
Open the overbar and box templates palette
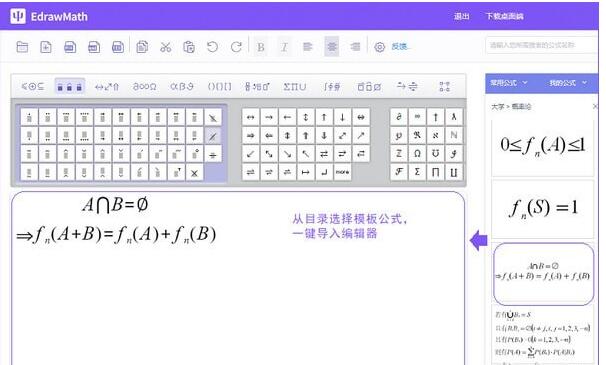(369, 87)
